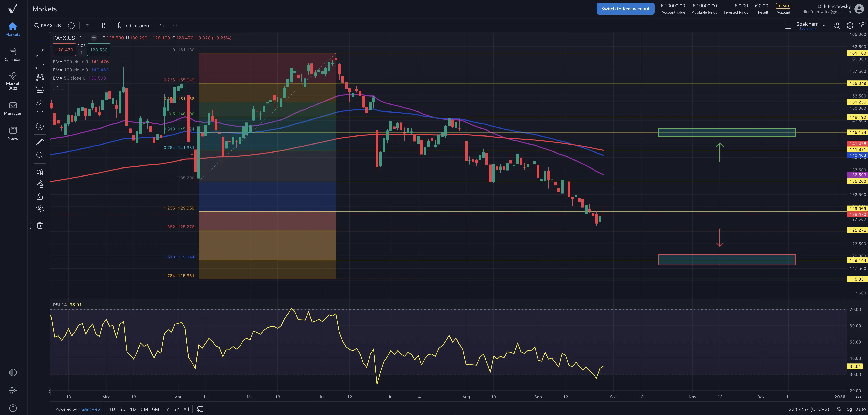This screenshot has height=415, width=868.
Task: Open the TradingView link
Action: [x=89, y=409]
